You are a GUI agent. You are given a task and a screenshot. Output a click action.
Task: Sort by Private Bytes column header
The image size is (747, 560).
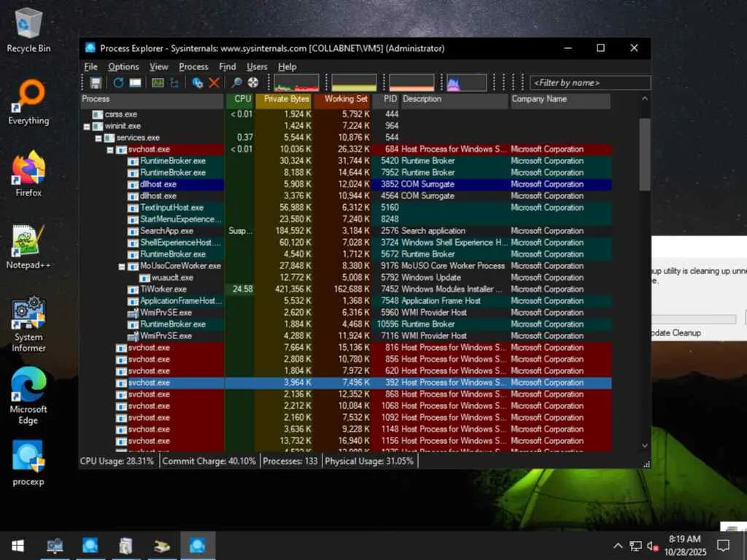[x=285, y=99]
